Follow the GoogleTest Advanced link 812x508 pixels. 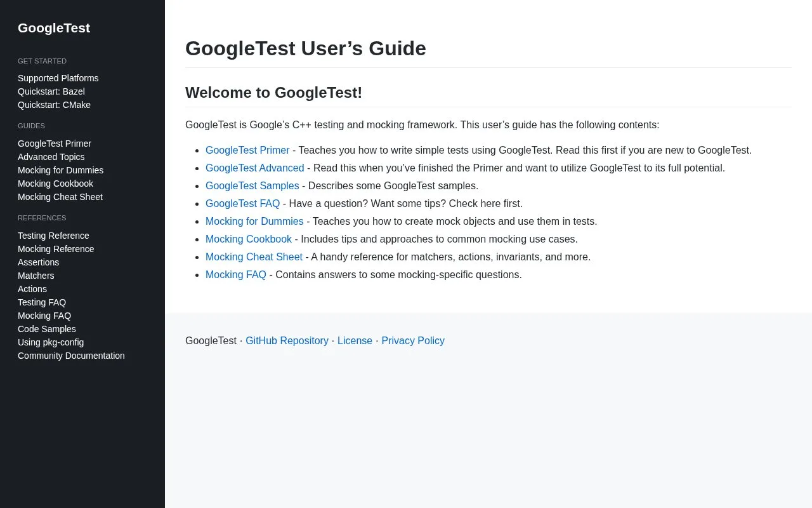coord(255,168)
